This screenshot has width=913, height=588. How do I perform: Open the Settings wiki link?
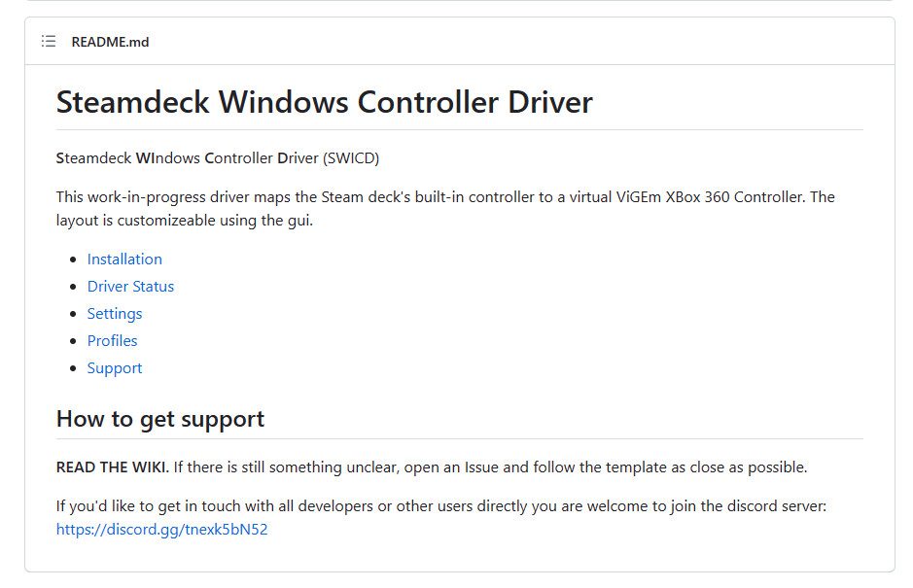115,313
